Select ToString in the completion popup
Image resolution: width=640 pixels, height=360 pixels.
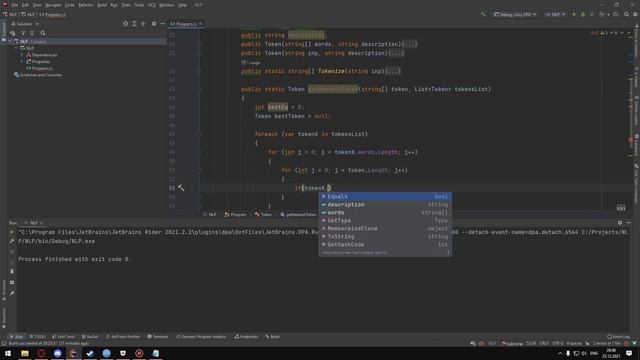click(x=385, y=236)
